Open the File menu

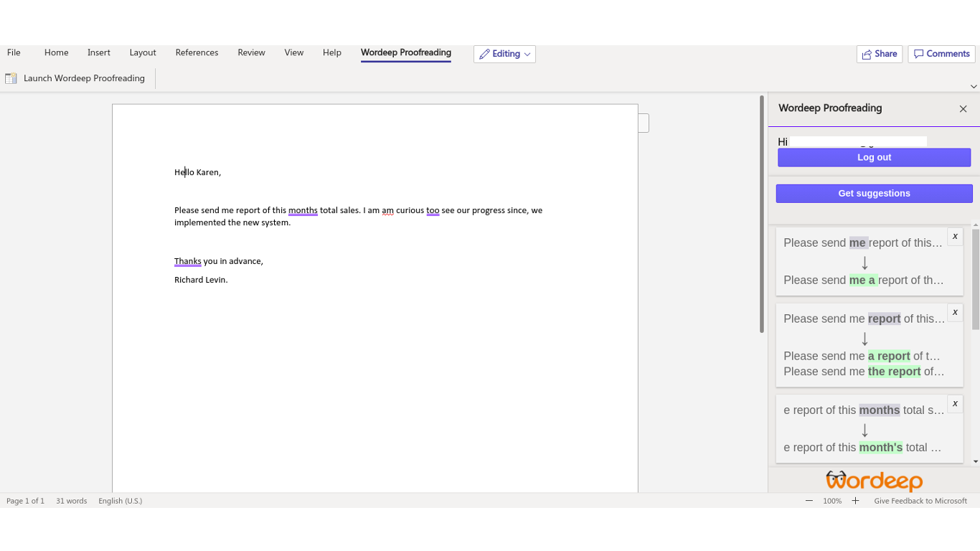point(14,52)
